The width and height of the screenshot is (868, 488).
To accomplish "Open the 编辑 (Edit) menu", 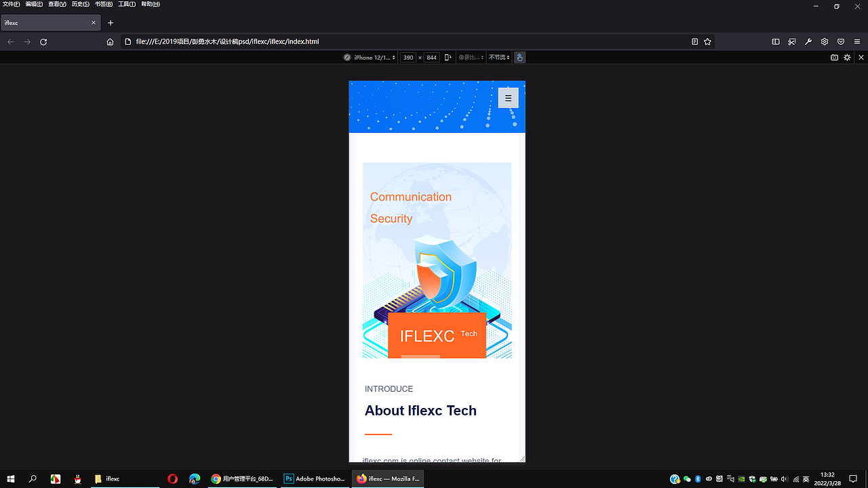I will pyautogui.click(x=35, y=4).
